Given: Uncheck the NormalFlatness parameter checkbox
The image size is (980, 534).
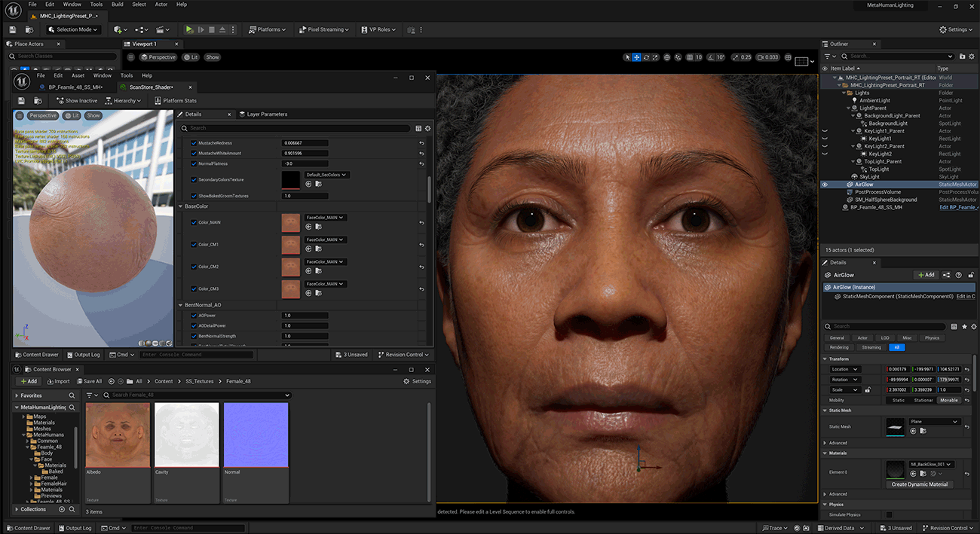Looking at the screenshot, I should [194, 163].
